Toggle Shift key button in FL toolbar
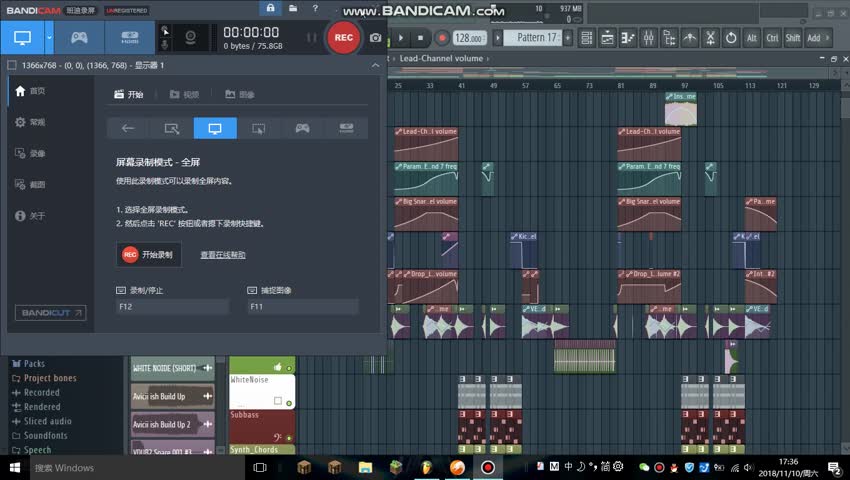Image resolution: width=850 pixels, height=480 pixels. (793, 38)
